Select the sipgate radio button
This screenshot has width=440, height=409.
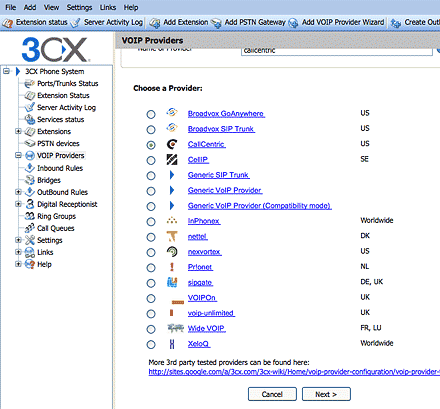(x=151, y=283)
